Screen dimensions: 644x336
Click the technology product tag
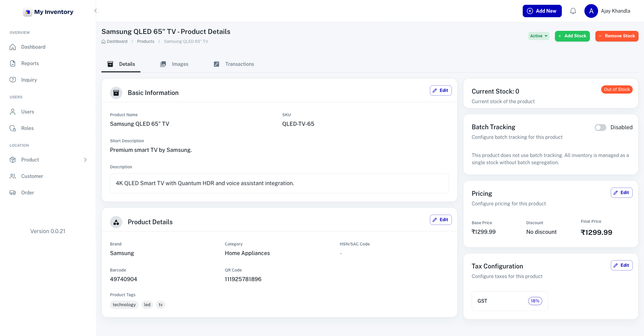(x=124, y=305)
